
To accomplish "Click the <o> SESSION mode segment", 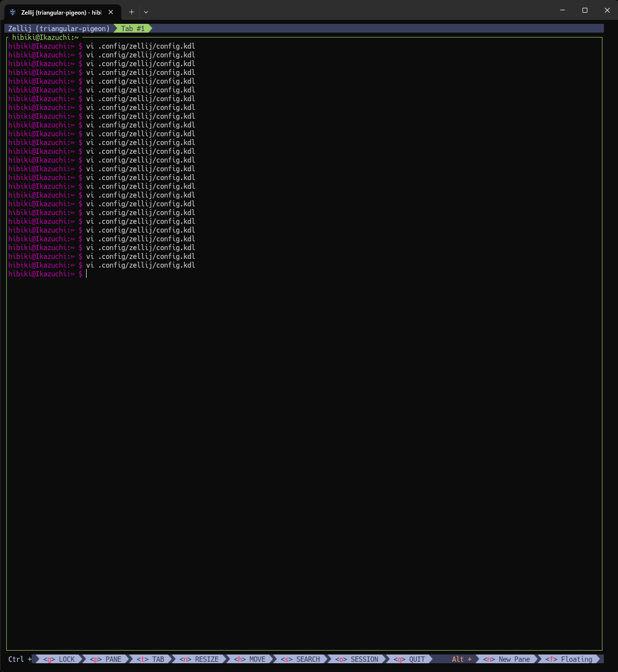I will (357, 659).
